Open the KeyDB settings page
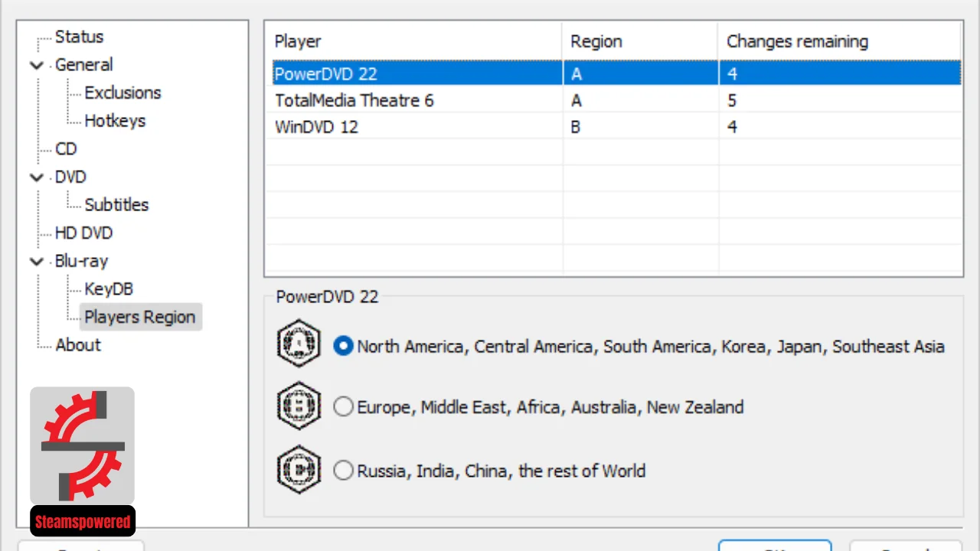 (x=109, y=289)
